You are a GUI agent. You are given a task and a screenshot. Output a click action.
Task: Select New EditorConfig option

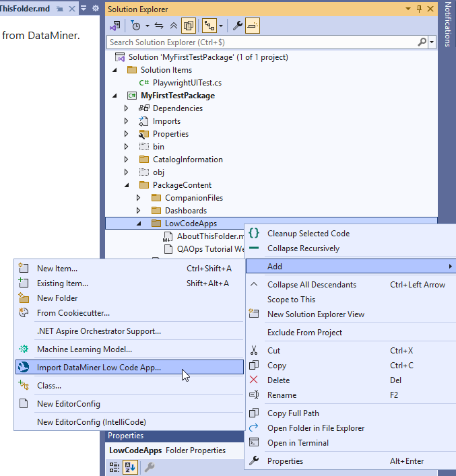[129, 404]
